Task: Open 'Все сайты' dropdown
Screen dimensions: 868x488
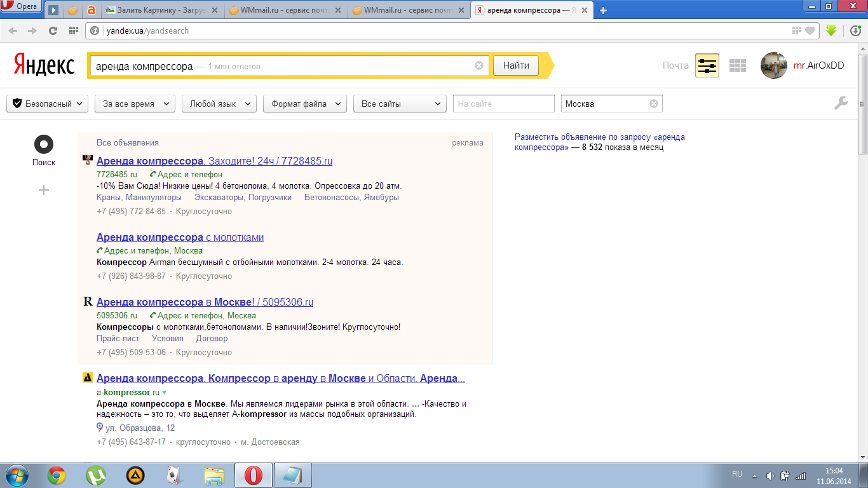Action: point(400,104)
